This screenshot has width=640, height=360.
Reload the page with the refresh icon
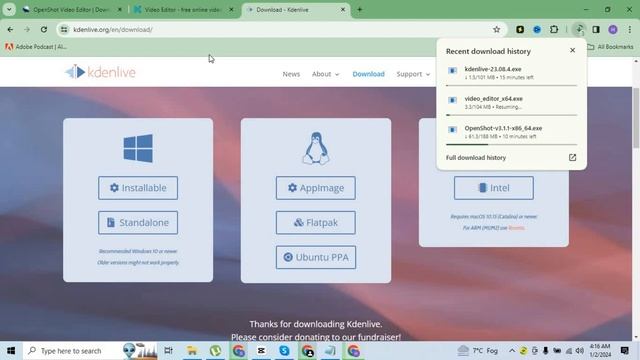coord(44,29)
